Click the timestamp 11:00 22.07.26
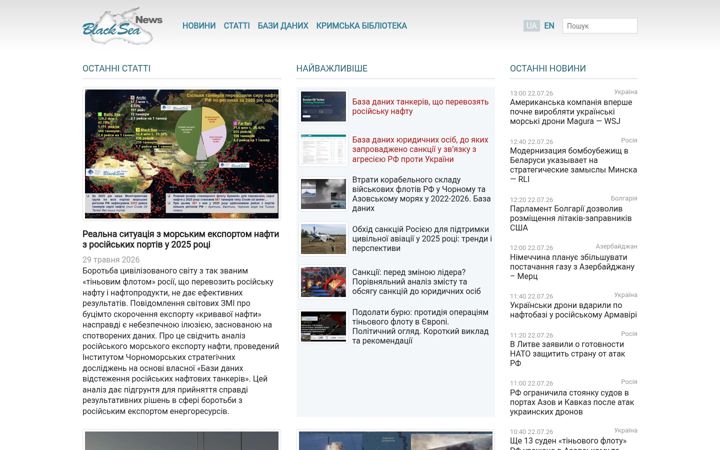This screenshot has width=720, height=450. [x=531, y=383]
